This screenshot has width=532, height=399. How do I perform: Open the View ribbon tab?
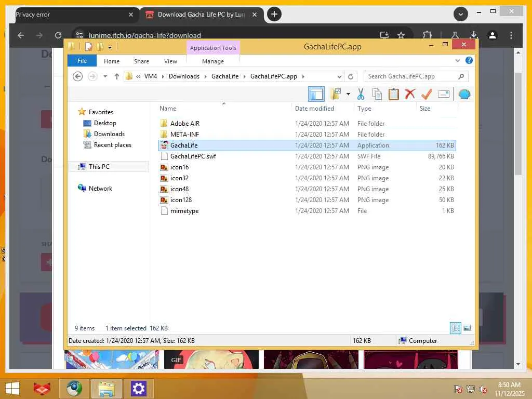[170, 61]
